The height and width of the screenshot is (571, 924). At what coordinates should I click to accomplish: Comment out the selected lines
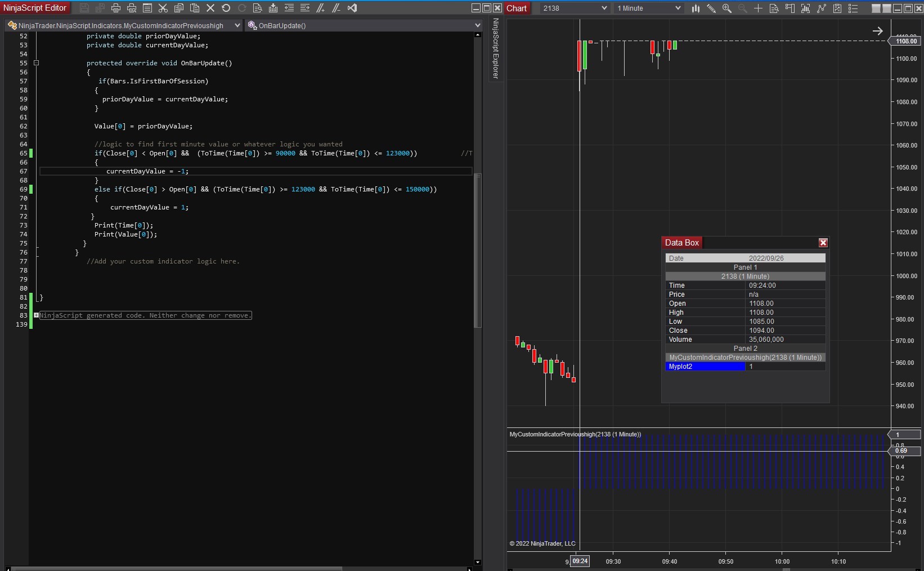[x=321, y=8]
